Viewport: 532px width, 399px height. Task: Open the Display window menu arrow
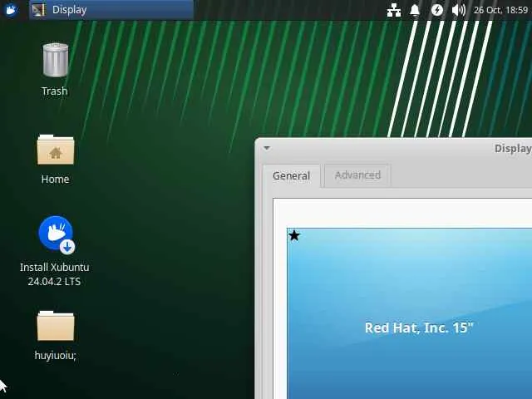click(x=267, y=148)
